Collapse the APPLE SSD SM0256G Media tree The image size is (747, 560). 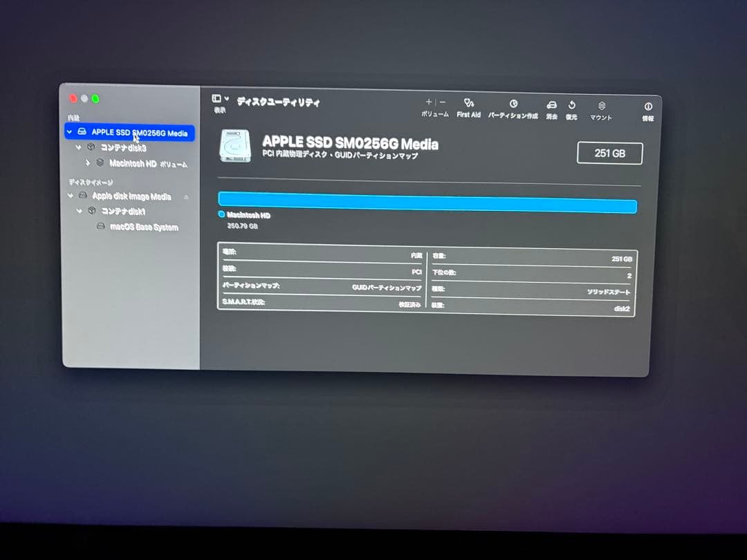(x=68, y=131)
